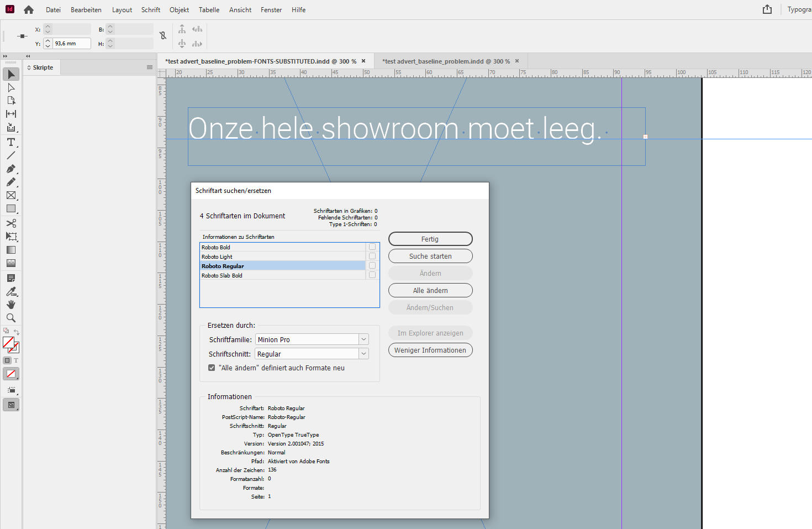Viewport: 812px width, 529px height.
Task: Open the Schrift menu
Action: point(150,9)
